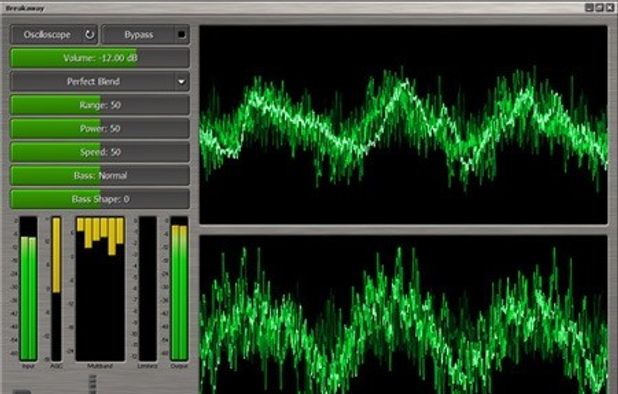Viewport: 618px width, 394px height.
Task: Set the Power: 50 slider
Action: click(x=100, y=128)
